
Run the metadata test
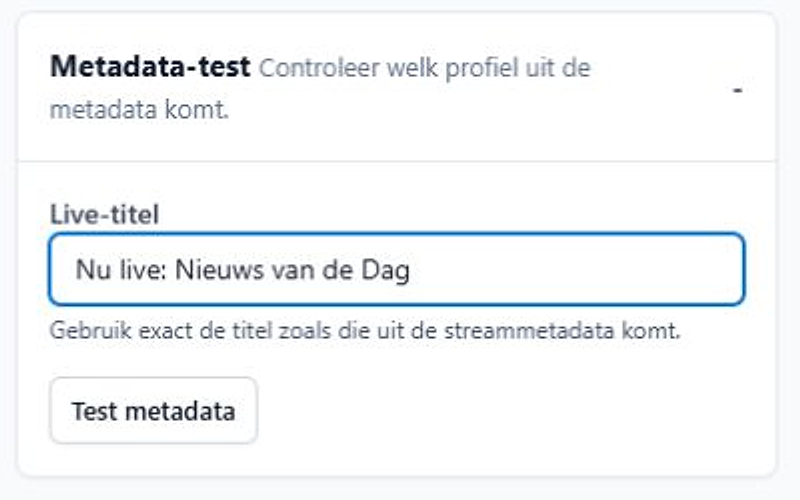coord(154,411)
